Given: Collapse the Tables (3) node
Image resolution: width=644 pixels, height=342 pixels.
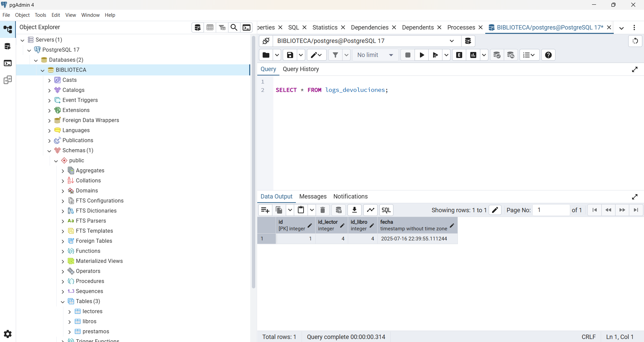Looking at the screenshot, I should click(63, 302).
